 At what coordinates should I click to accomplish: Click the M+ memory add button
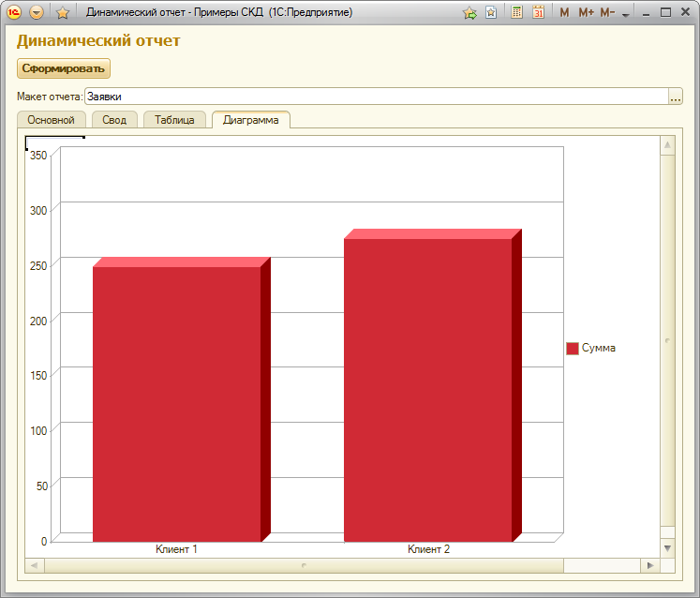(x=586, y=12)
